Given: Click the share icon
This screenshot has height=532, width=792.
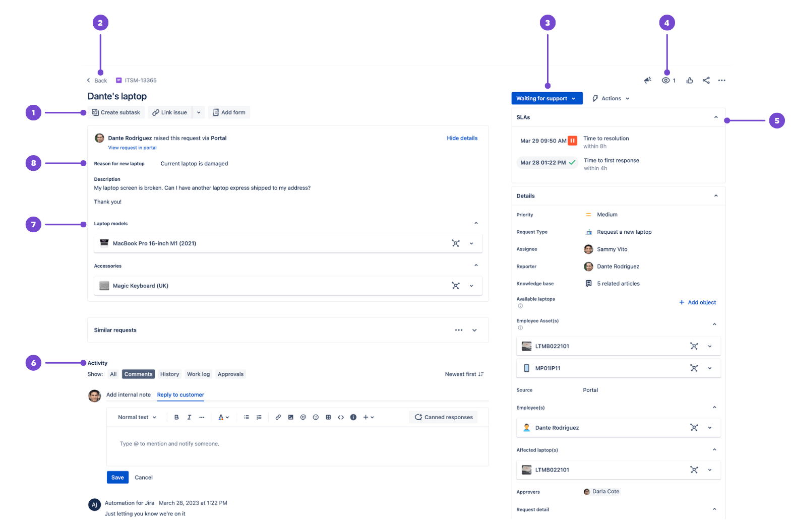Looking at the screenshot, I should pos(706,81).
